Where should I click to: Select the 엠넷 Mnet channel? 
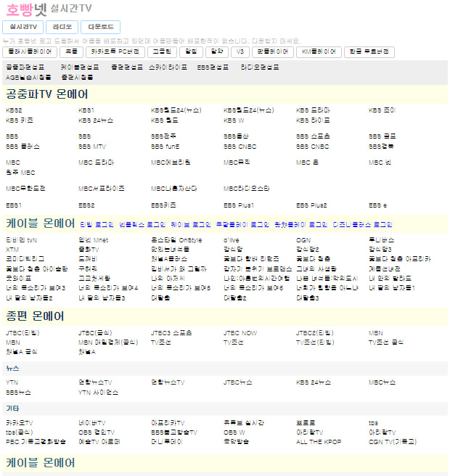click(x=93, y=240)
